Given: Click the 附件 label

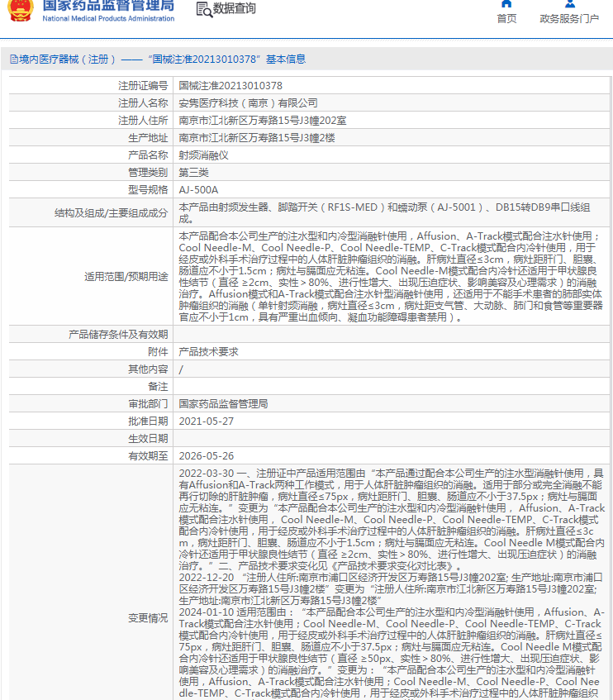Looking at the screenshot, I should pos(158,352).
